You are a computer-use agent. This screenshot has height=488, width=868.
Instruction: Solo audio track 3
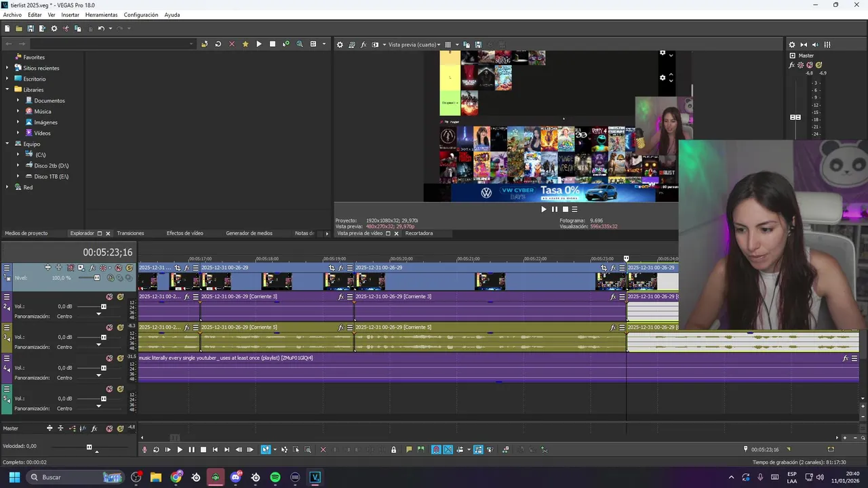click(x=120, y=327)
